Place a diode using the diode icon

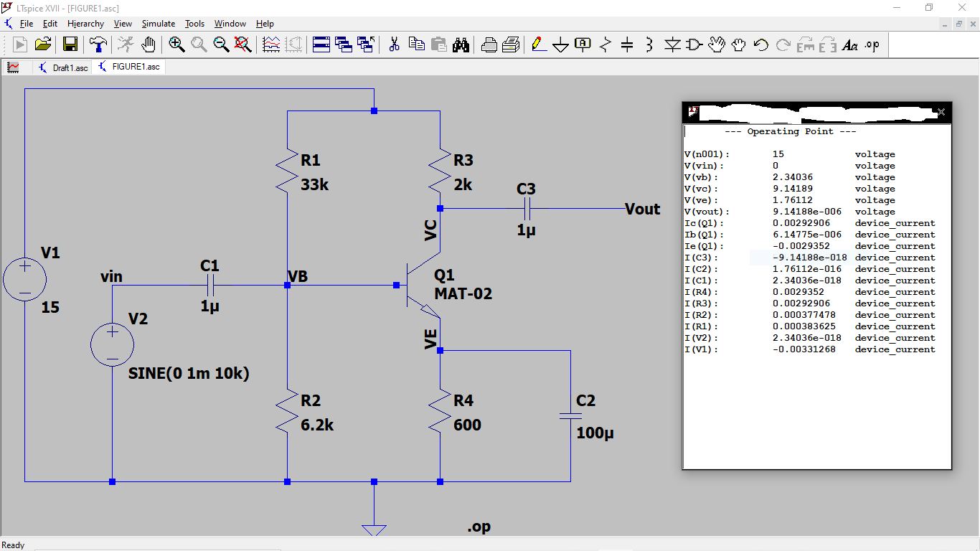point(673,44)
